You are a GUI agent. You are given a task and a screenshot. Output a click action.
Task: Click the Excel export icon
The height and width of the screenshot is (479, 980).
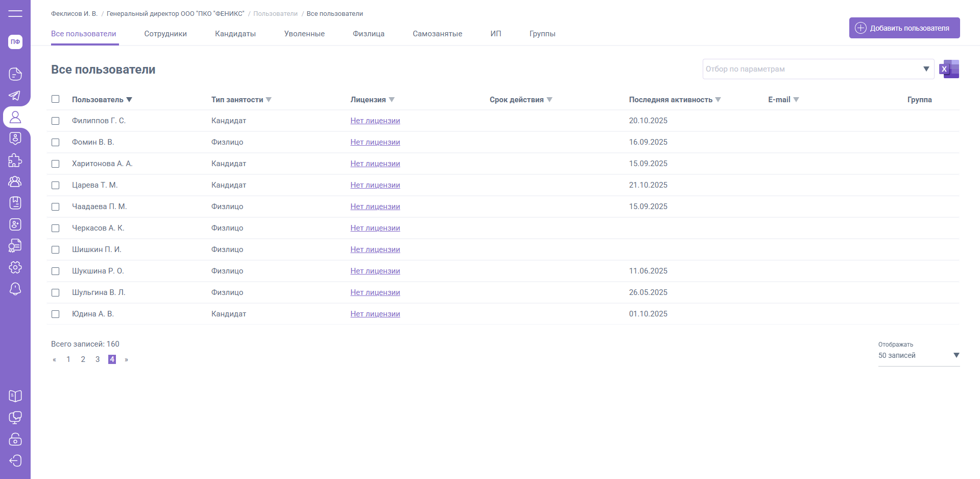click(x=949, y=69)
